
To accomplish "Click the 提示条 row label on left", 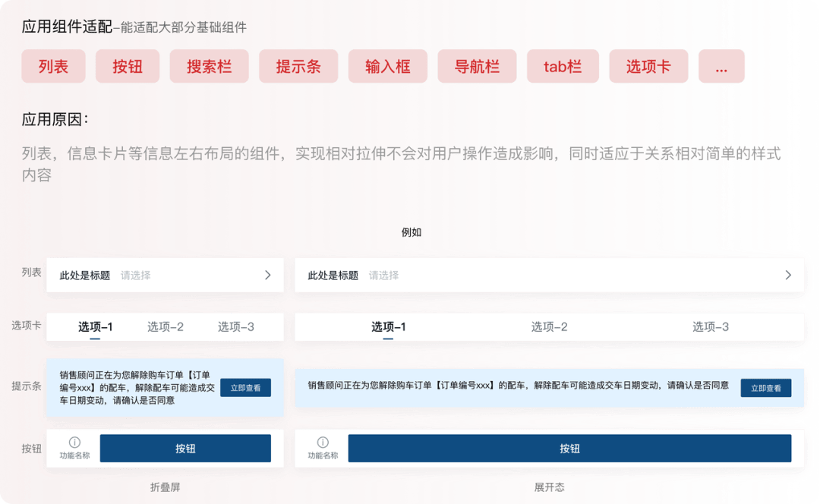I will click(27, 386).
